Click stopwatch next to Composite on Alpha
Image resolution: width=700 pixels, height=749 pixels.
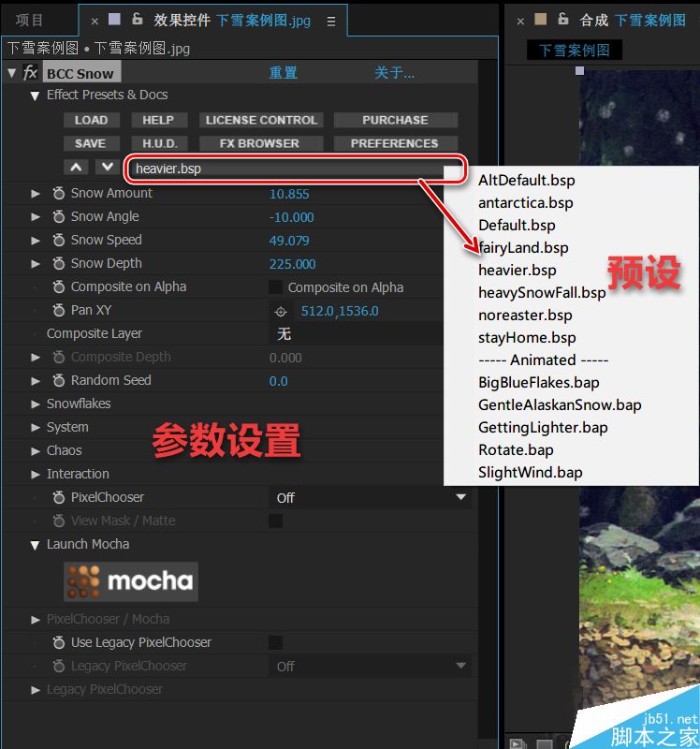(59, 286)
